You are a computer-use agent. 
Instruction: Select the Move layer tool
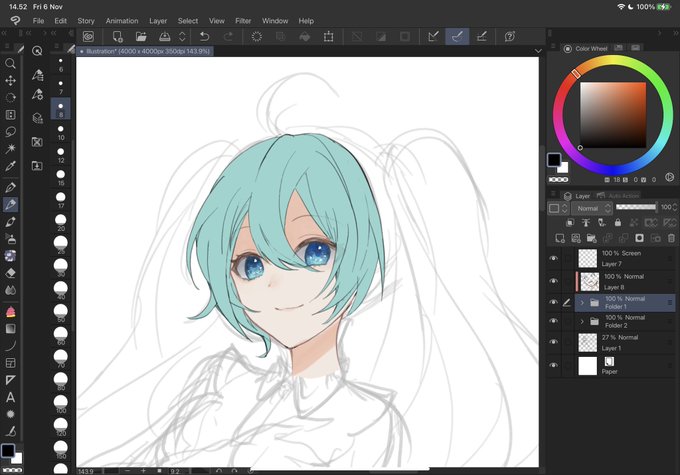[10, 81]
